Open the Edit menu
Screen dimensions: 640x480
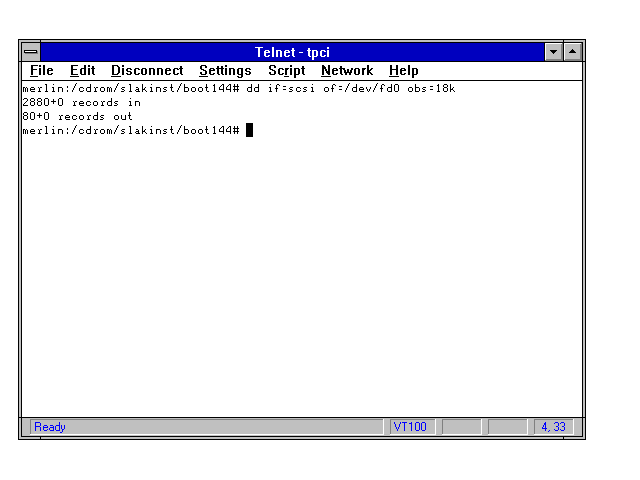[x=82, y=71]
